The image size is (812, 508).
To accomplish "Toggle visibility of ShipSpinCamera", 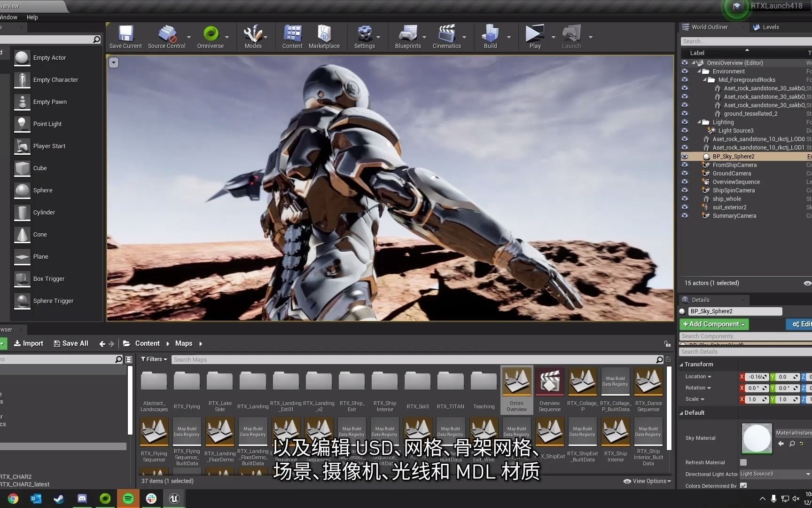I will [x=685, y=190].
